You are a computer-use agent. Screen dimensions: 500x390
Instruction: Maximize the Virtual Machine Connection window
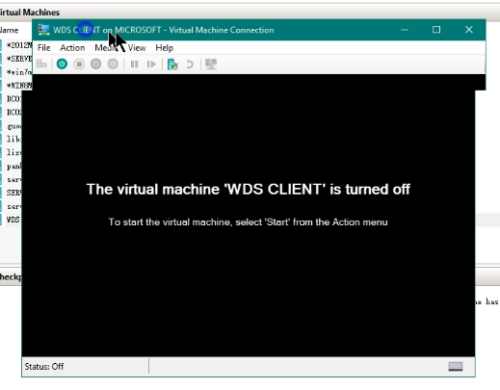436,30
